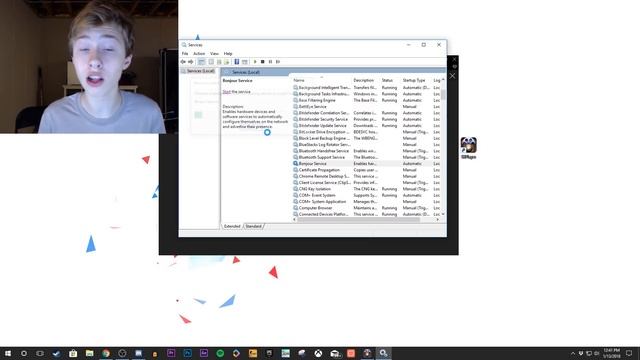Click the services list horizontal scrollbar
The image size is (640, 360).
coord(359,220)
